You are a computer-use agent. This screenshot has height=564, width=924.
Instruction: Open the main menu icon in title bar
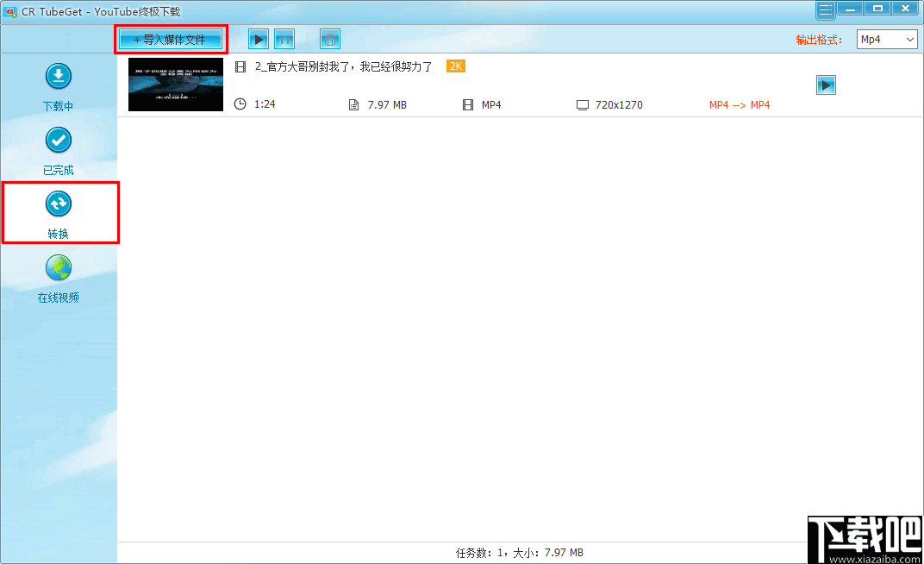pyautogui.click(x=825, y=9)
